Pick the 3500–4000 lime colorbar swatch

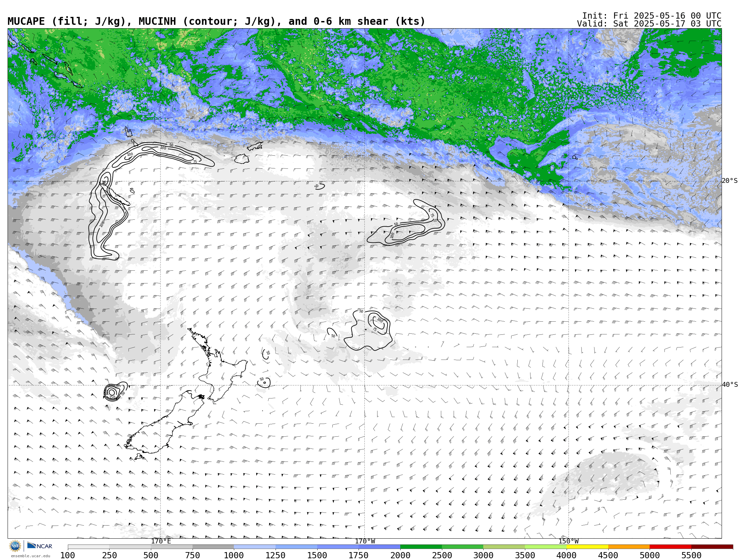pos(546,547)
